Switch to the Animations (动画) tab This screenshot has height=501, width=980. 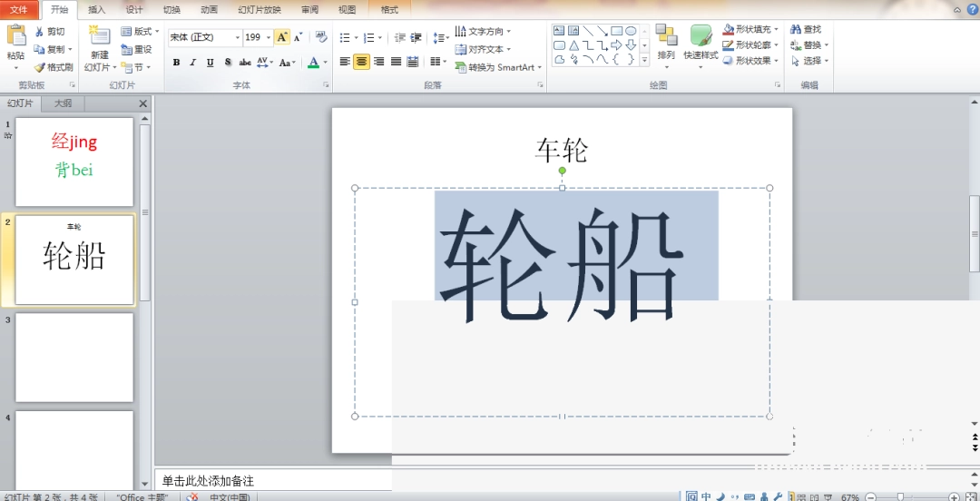coord(210,9)
